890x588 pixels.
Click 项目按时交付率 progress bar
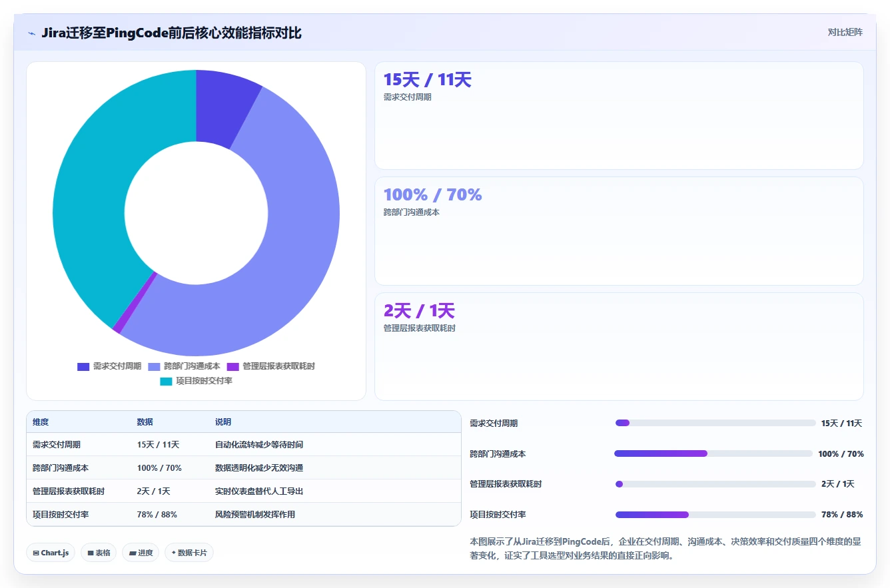tap(715, 515)
